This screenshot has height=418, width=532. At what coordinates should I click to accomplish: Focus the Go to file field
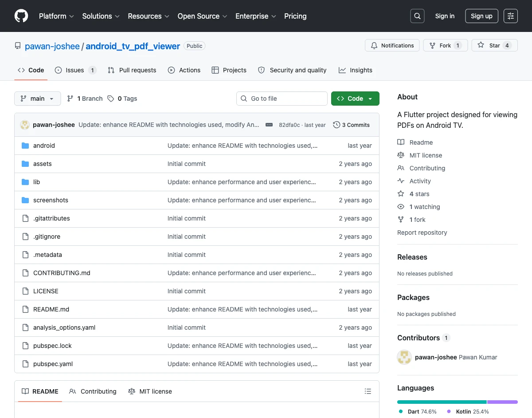[x=286, y=99]
